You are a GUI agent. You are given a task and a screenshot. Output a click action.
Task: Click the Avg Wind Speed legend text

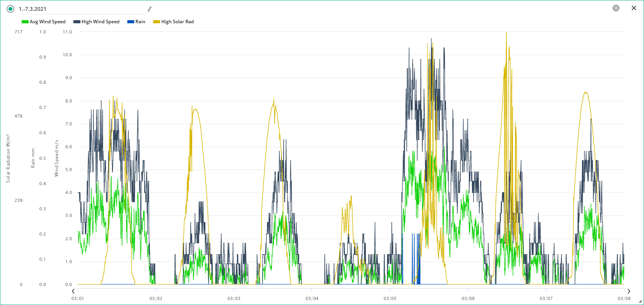pos(48,22)
